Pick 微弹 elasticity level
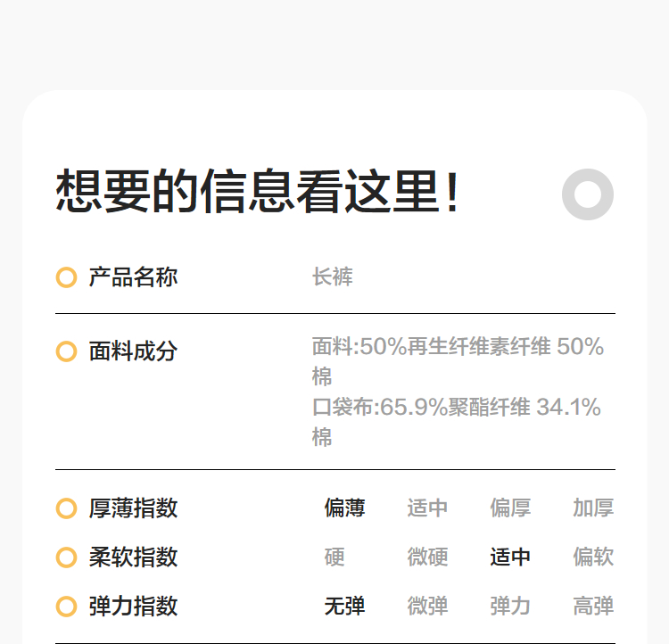Screen dimensions: 669x644 (x=427, y=607)
